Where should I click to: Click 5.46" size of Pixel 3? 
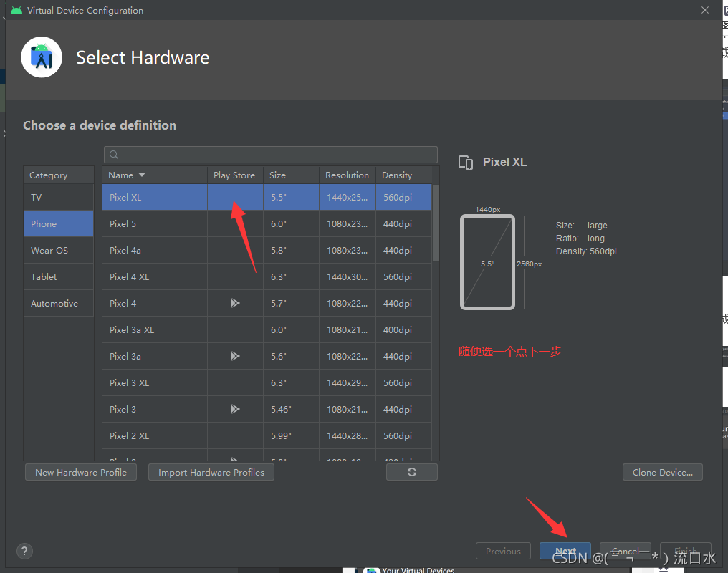[x=281, y=409]
